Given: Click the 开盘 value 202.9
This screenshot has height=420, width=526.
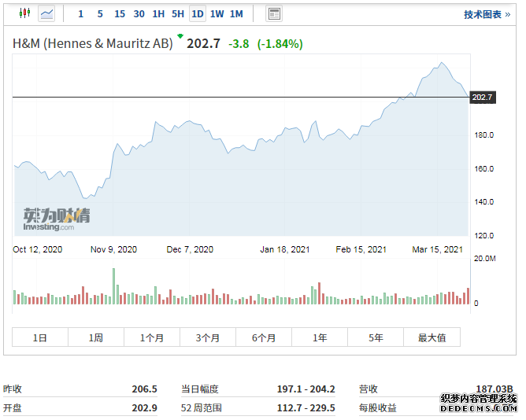Looking at the screenshot, I should [144, 408].
